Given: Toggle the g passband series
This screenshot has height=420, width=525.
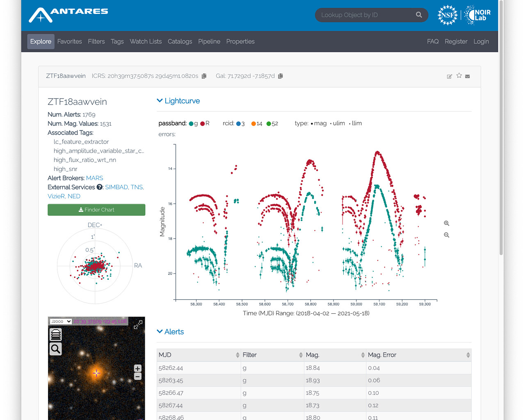Looking at the screenshot, I should tap(193, 123).
